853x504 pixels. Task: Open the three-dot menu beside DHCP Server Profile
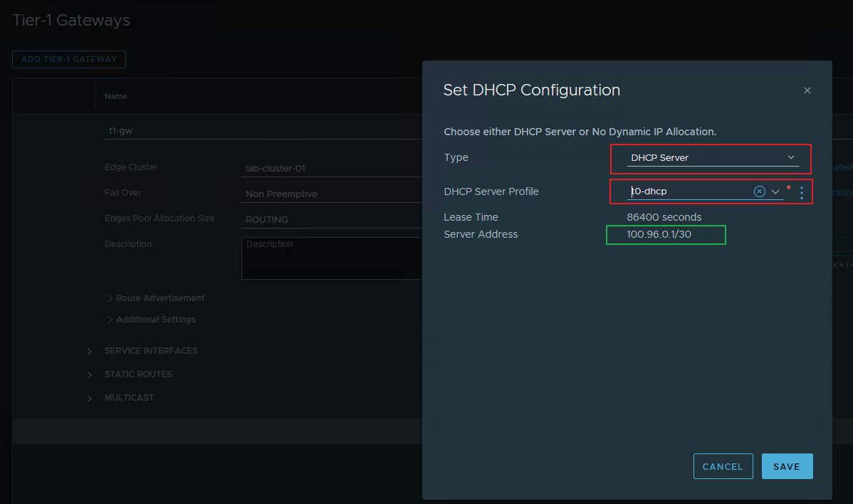click(x=801, y=191)
